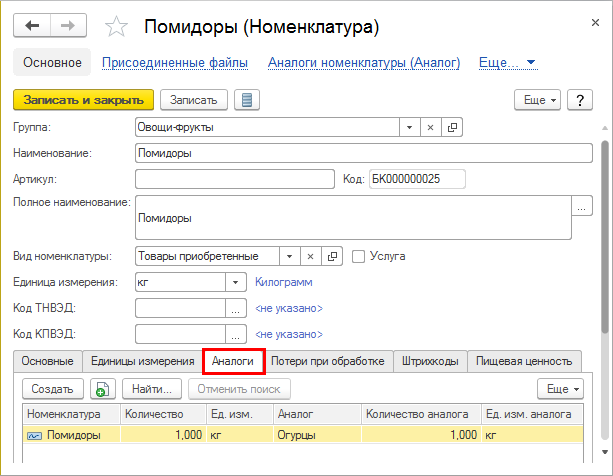The width and height of the screenshot is (613, 476).
Task: Click the forward navigation arrow
Action: coord(69,25)
